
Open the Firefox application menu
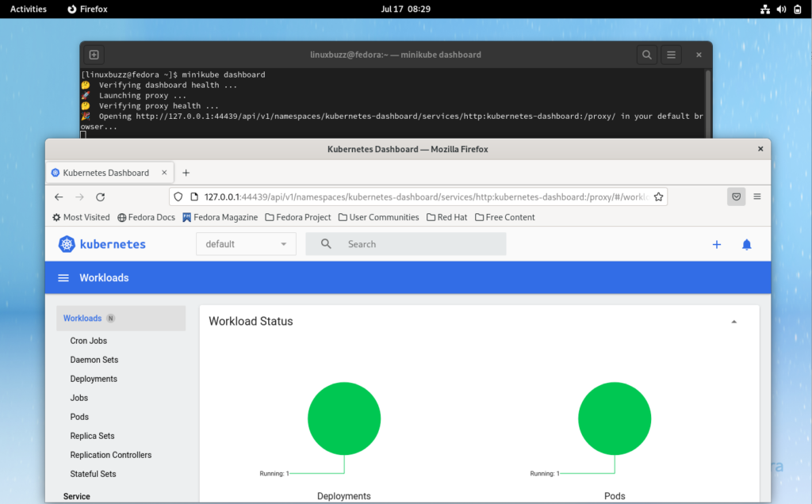point(757,197)
